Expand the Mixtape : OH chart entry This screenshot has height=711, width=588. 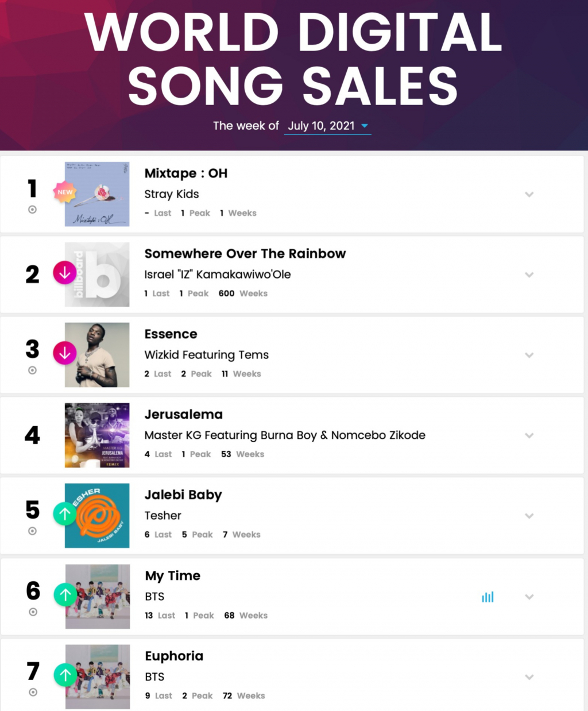coord(529,194)
